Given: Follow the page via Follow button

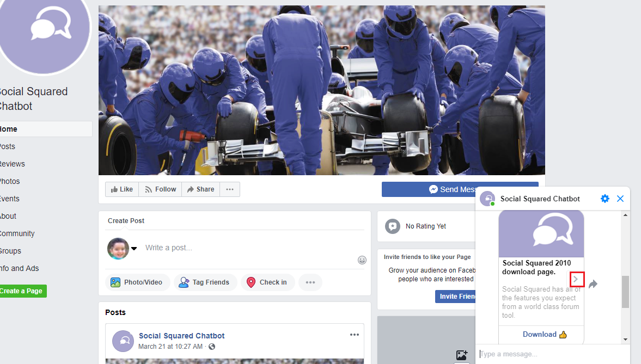Looking at the screenshot, I should tap(160, 189).
